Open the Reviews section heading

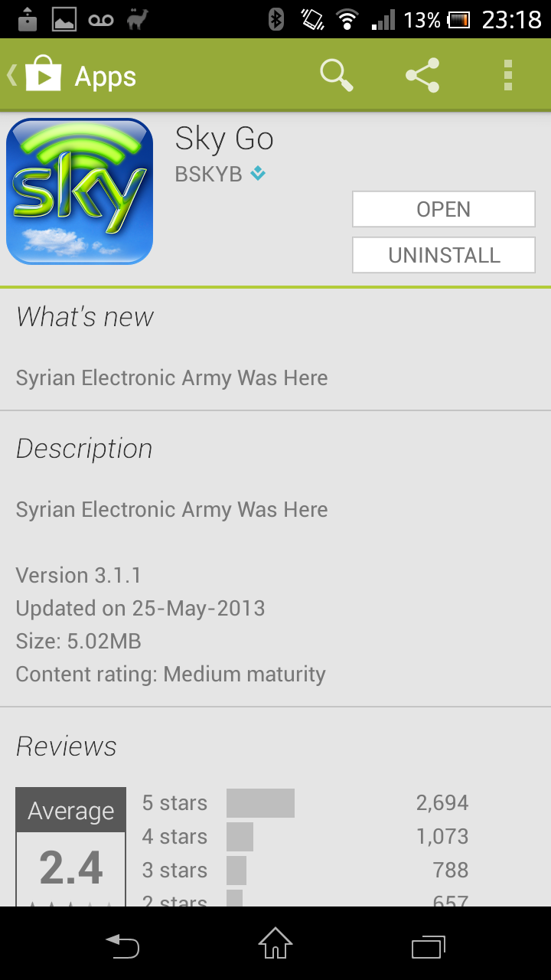[67, 746]
